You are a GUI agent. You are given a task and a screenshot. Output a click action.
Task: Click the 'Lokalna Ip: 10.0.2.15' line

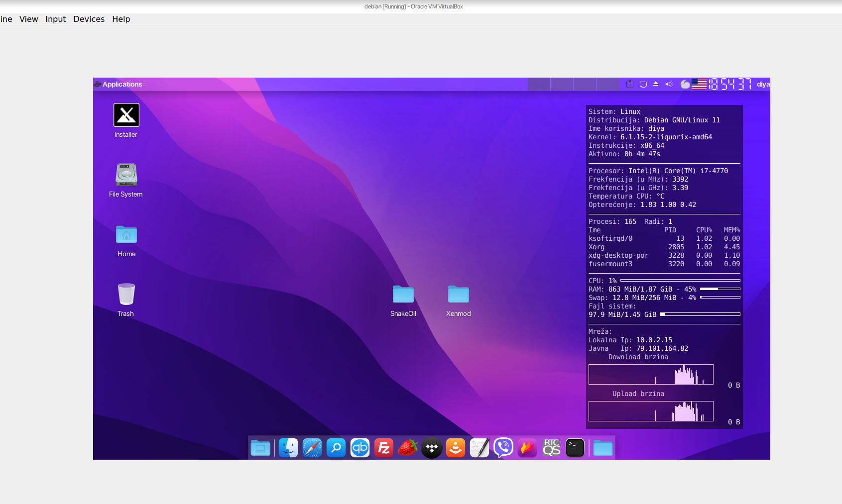tap(630, 340)
